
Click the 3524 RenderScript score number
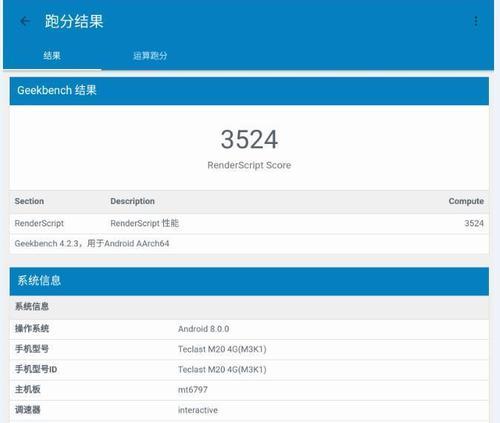pyautogui.click(x=249, y=139)
